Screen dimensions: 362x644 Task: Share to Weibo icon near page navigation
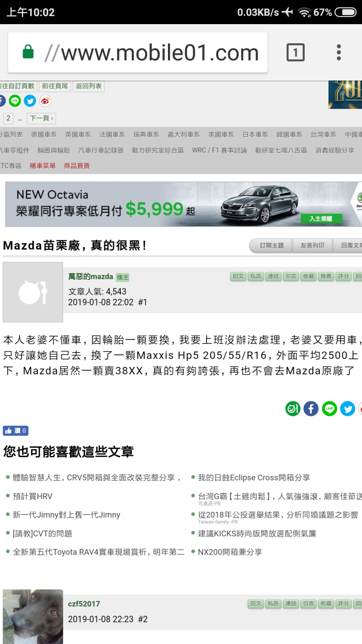(x=45, y=101)
